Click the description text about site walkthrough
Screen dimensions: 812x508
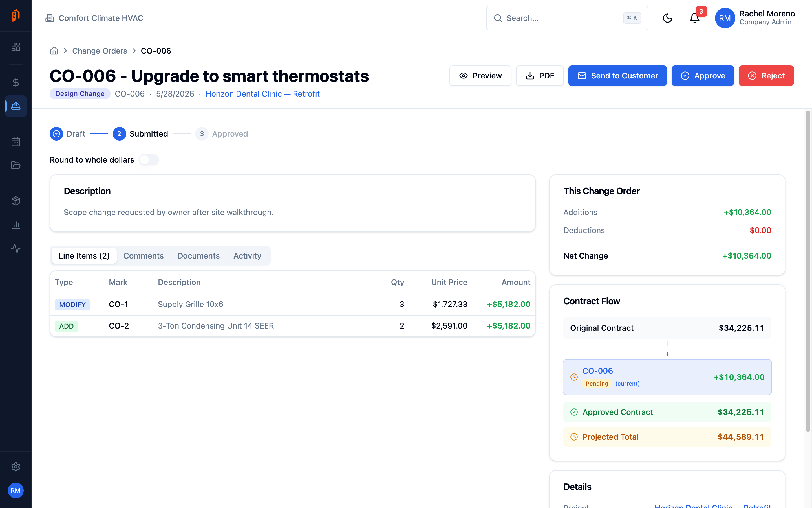tap(168, 212)
